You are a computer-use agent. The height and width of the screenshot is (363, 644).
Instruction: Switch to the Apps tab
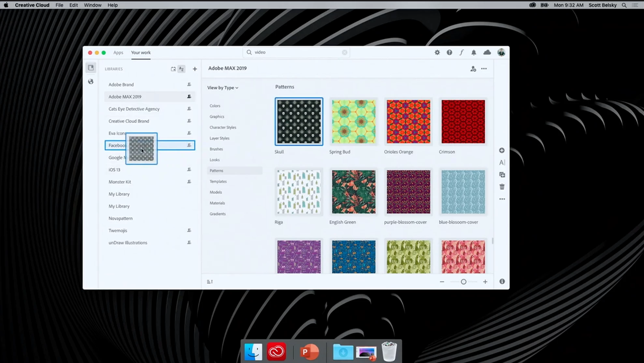click(x=118, y=52)
